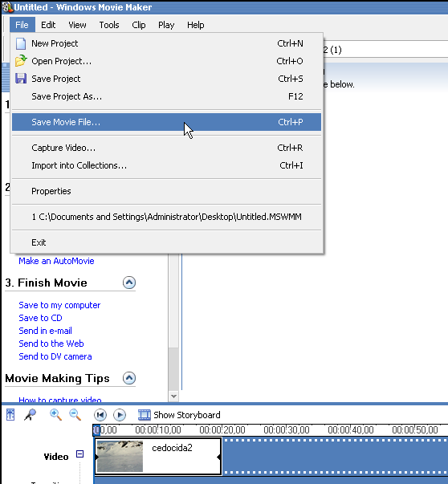The height and width of the screenshot is (484, 448).
Task: Select Import into Collections... entry
Action: coord(166,165)
